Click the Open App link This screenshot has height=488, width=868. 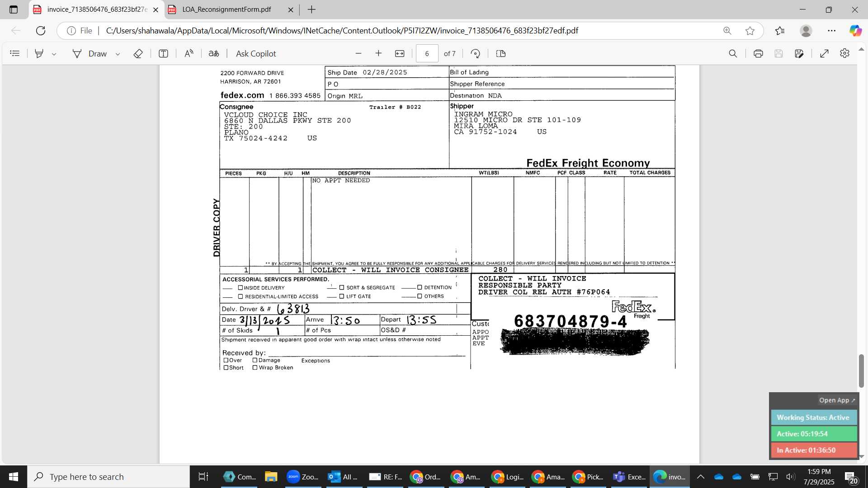837,400
